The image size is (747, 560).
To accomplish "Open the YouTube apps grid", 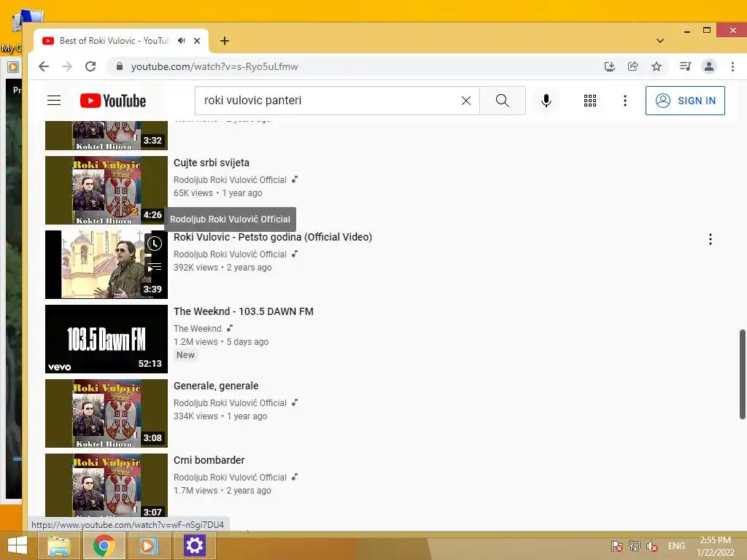I will click(x=589, y=101).
